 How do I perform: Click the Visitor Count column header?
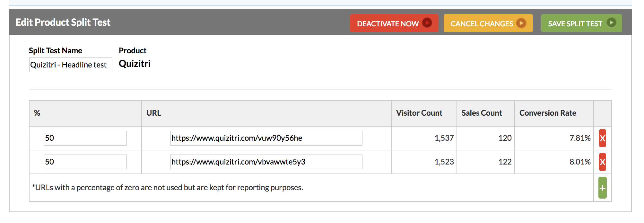click(419, 113)
